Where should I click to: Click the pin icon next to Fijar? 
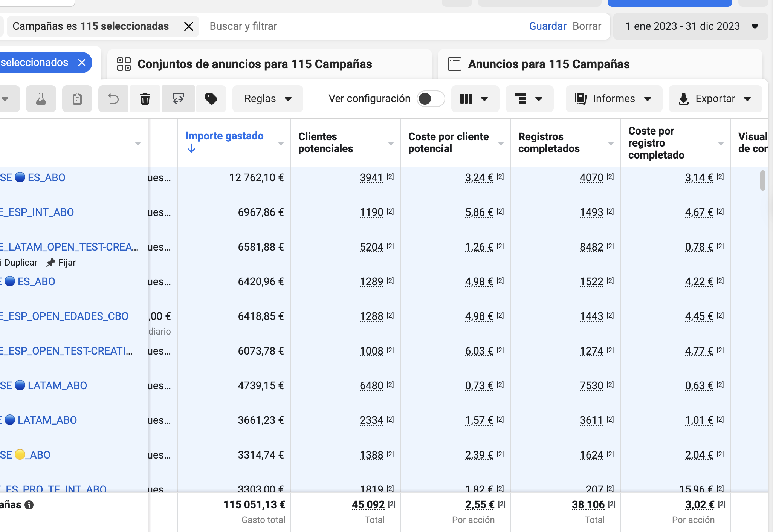coord(51,263)
